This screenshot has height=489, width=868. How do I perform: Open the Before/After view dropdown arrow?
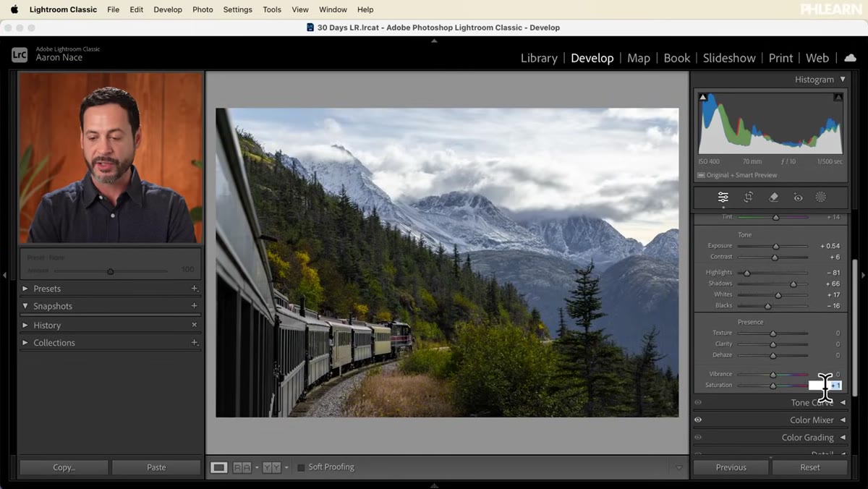pos(286,467)
